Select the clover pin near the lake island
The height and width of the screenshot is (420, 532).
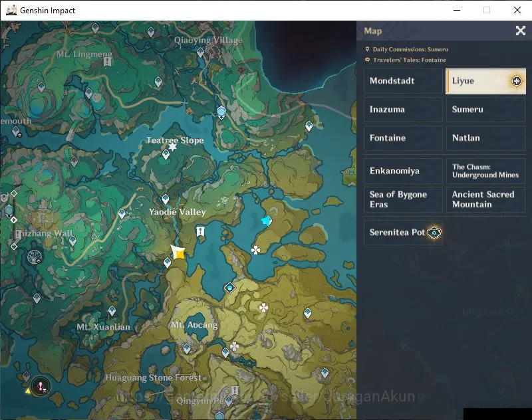tap(255, 250)
